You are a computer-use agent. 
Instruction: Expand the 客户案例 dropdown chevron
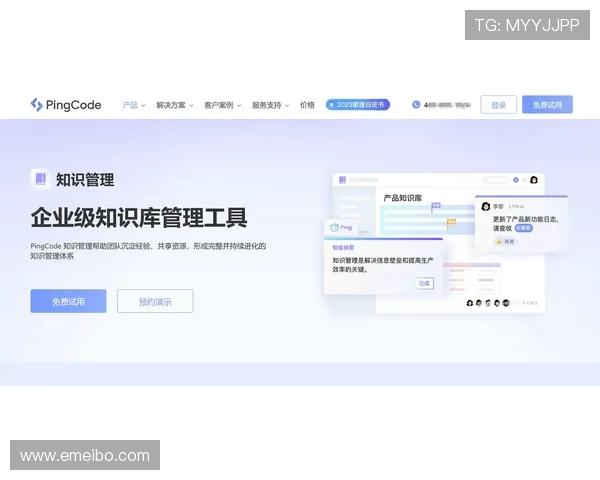(x=239, y=105)
